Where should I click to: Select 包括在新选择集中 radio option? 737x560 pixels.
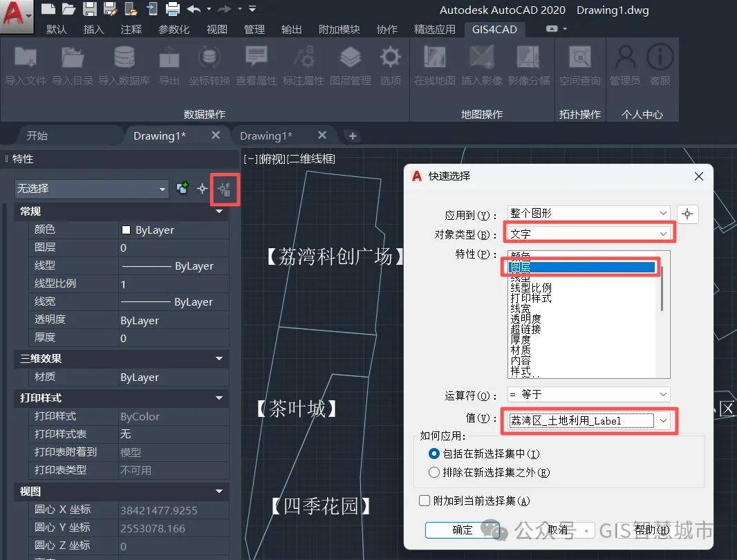[x=434, y=454]
